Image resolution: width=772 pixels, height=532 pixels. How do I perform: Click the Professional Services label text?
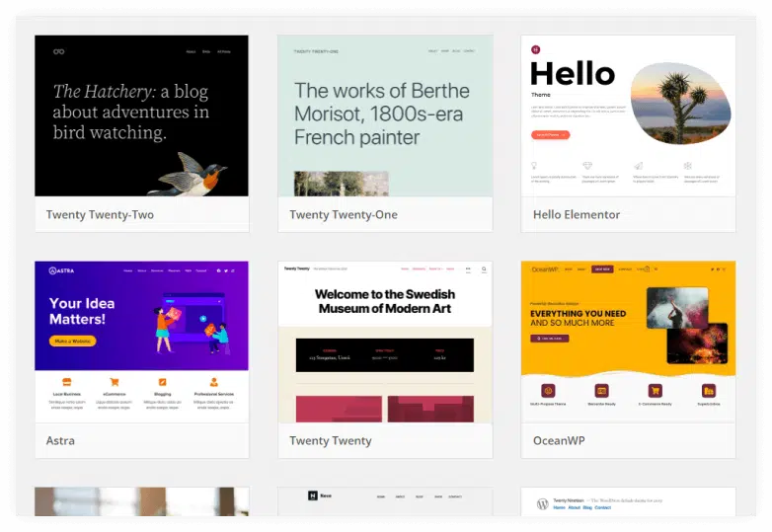click(x=213, y=394)
